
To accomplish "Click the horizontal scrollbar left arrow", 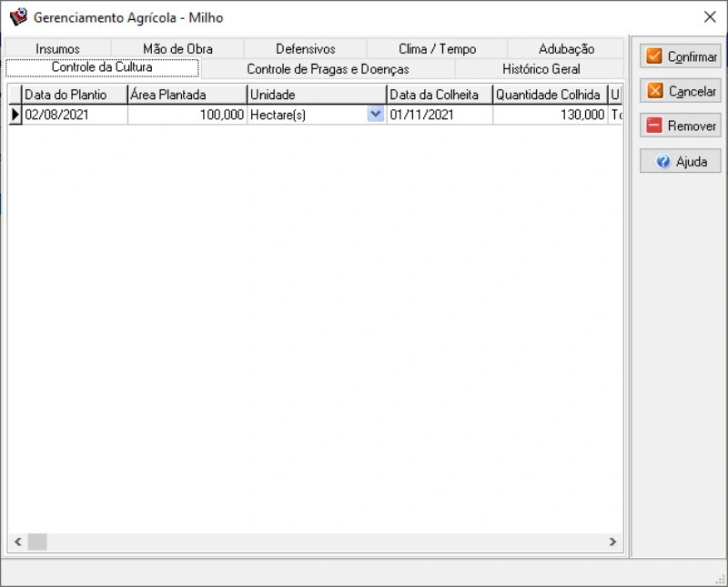I will pyautogui.click(x=17, y=541).
